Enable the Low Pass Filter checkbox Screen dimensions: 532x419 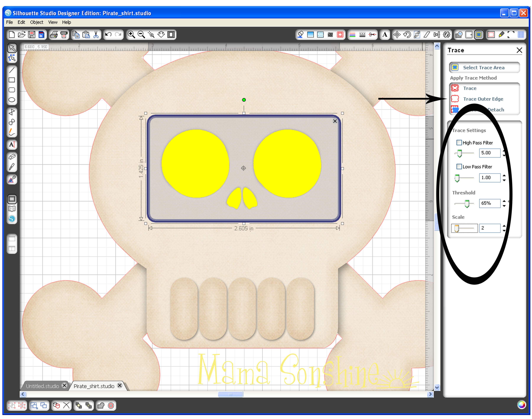click(x=459, y=167)
